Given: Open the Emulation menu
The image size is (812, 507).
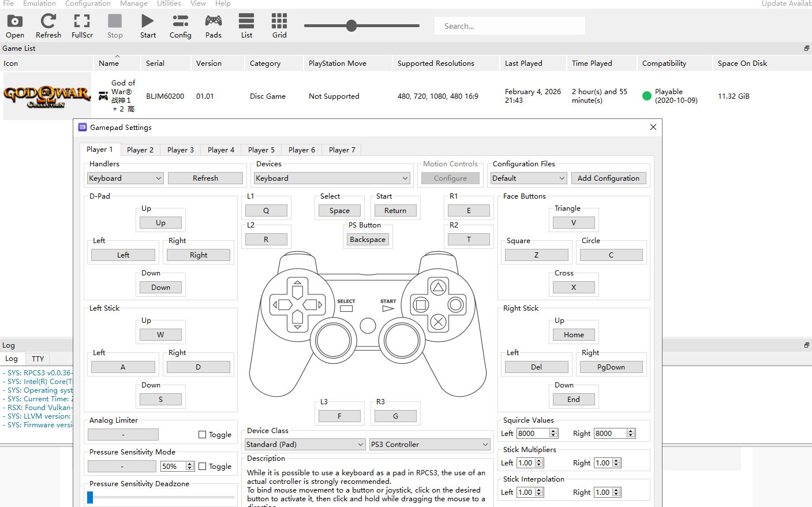Looking at the screenshot, I should [x=39, y=3].
